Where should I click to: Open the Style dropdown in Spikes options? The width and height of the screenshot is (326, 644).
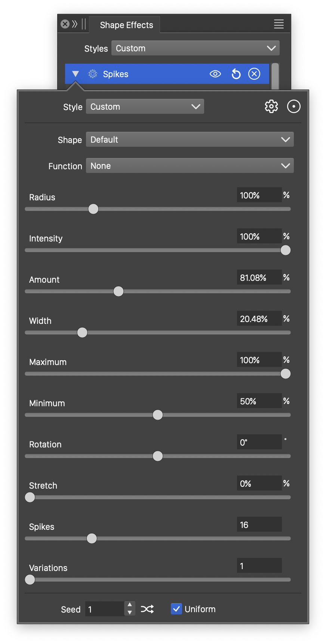tap(145, 107)
